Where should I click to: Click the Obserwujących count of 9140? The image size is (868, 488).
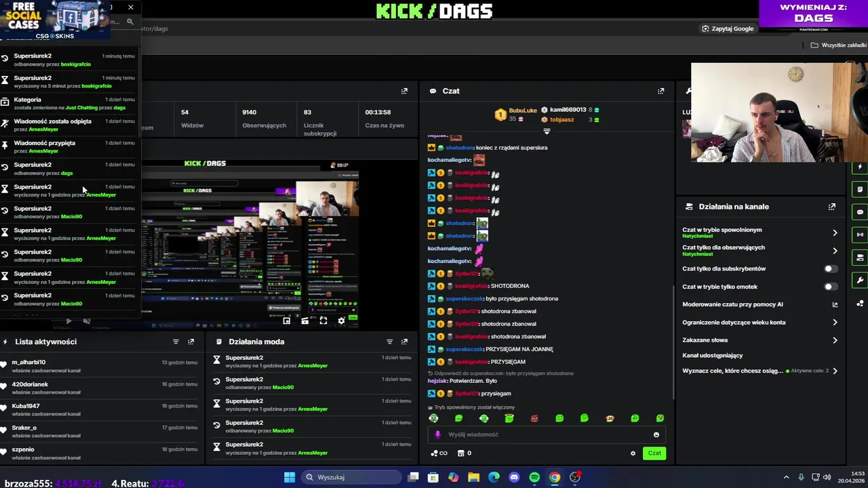[249, 112]
